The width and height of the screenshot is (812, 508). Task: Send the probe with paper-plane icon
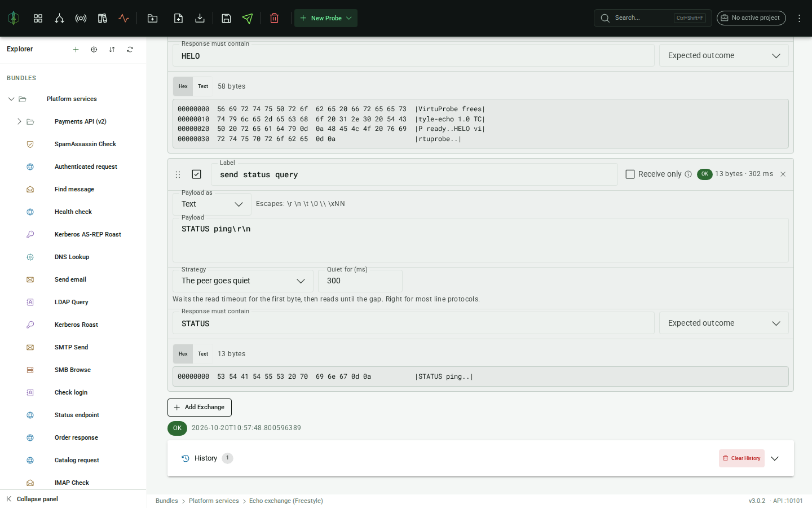(x=248, y=18)
